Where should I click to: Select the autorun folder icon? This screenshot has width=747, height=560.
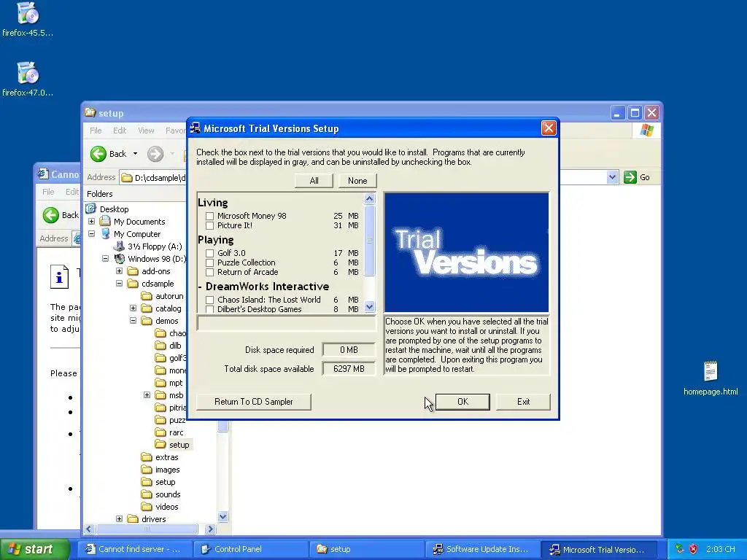pos(147,296)
